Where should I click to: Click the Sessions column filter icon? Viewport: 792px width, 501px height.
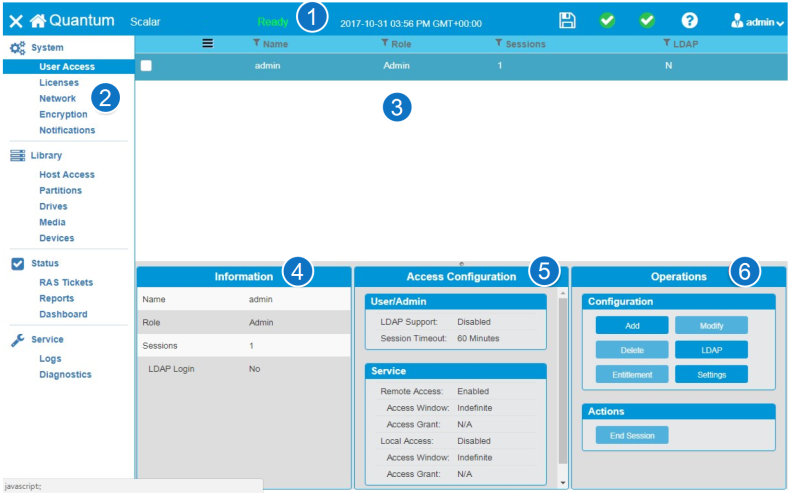click(x=498, y=43)
